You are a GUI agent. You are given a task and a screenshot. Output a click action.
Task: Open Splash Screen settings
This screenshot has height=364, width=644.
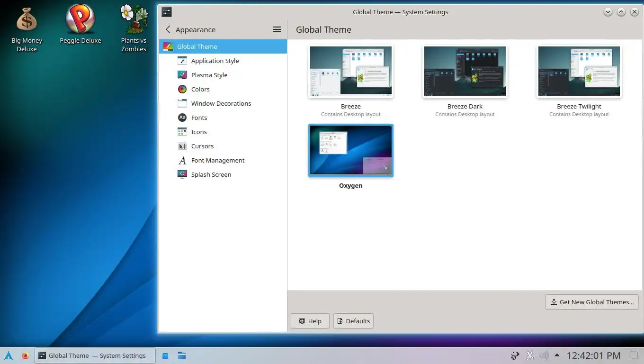(x=223, y=174)
